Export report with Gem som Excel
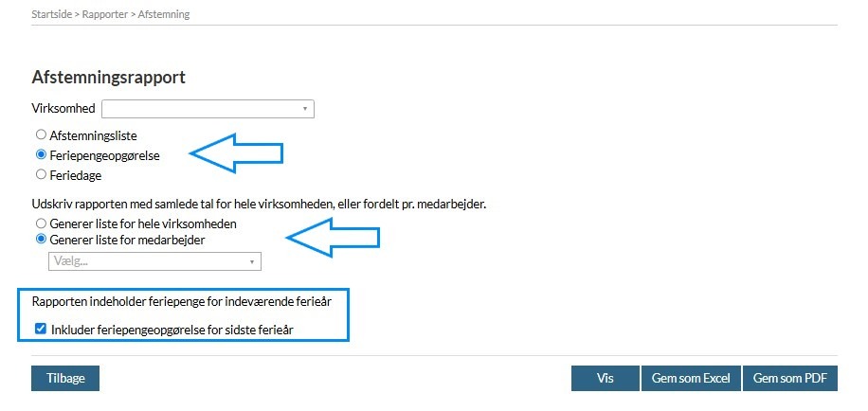 [x=691, y=378]
